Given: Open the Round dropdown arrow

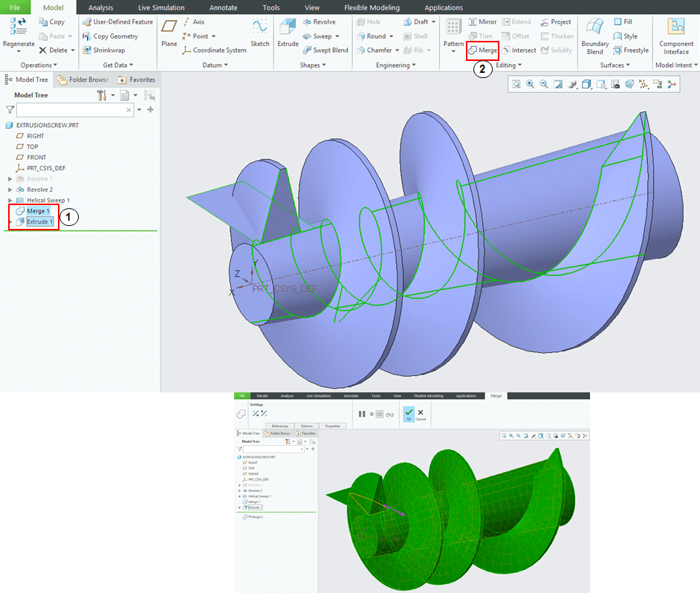Looking at the screenshot, I should click(392, 36).
